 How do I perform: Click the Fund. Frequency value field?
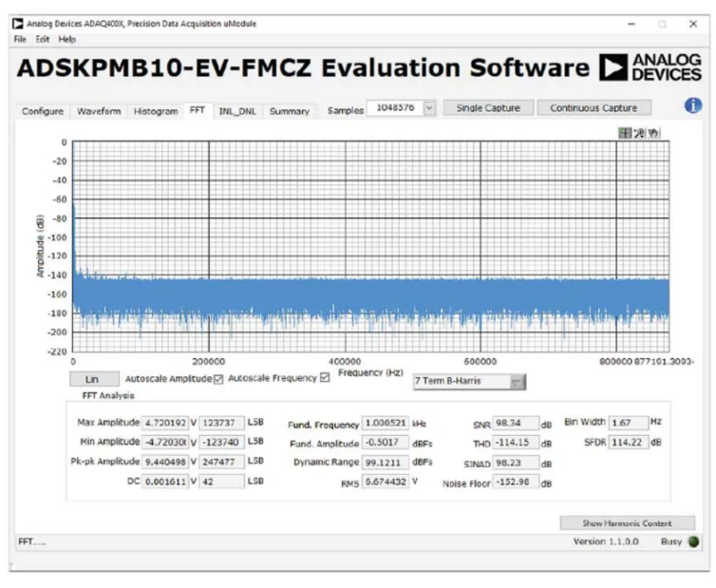point(386,423)
